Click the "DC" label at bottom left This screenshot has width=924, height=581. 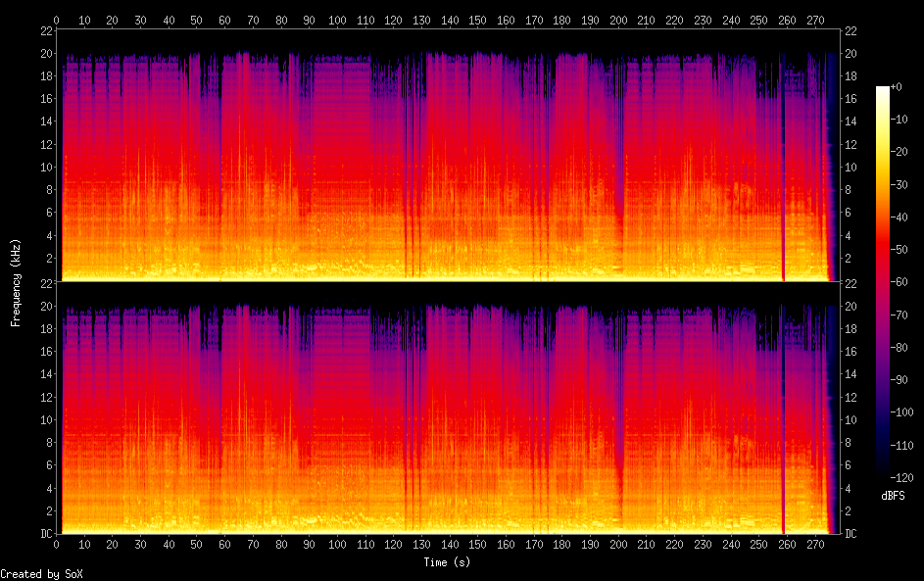coord(44,534)
